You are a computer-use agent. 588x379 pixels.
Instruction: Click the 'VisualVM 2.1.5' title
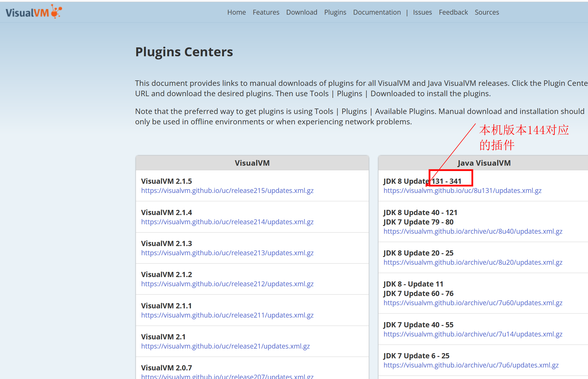point(166,181)
